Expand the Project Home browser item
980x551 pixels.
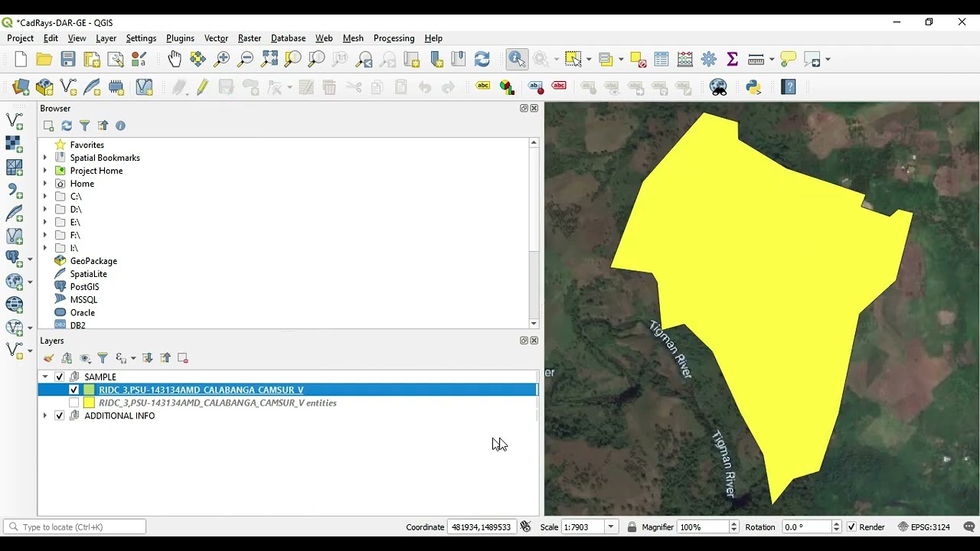coord(45,171)
